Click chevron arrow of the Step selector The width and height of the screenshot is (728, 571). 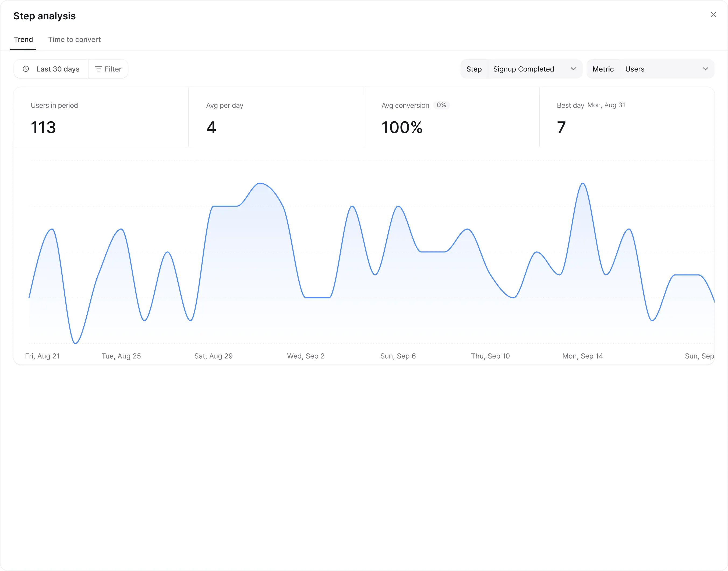573,69
